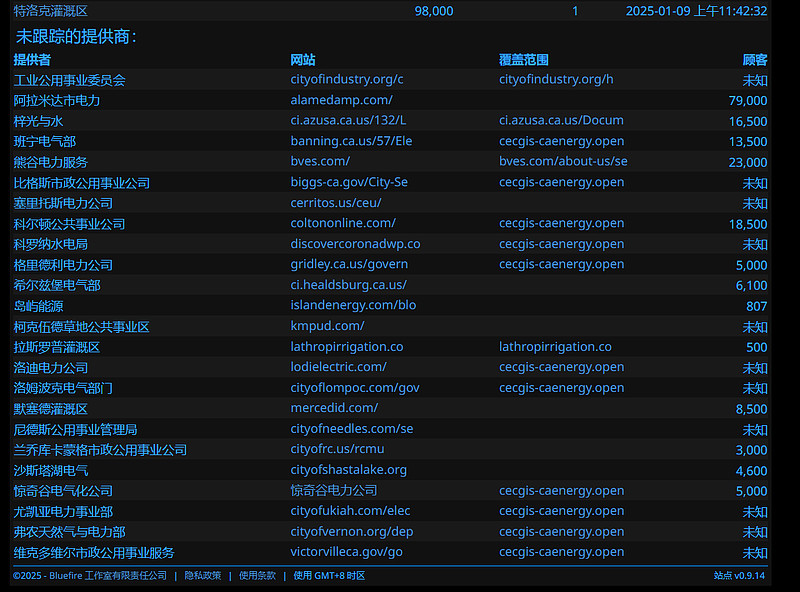
Task: Visit the bves.com/ website link
Action: click(320, 161)
